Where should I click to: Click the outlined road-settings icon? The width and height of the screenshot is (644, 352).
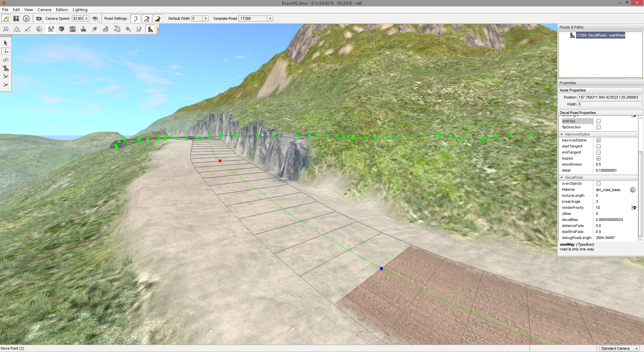147,18
